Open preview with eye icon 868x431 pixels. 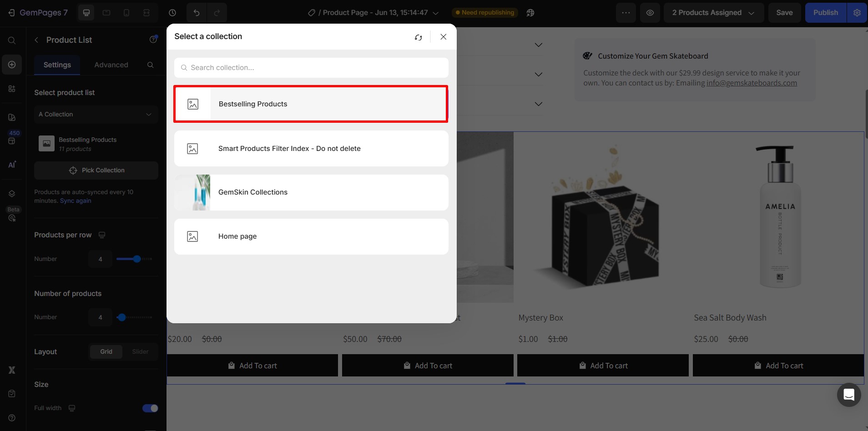(650, 13)
